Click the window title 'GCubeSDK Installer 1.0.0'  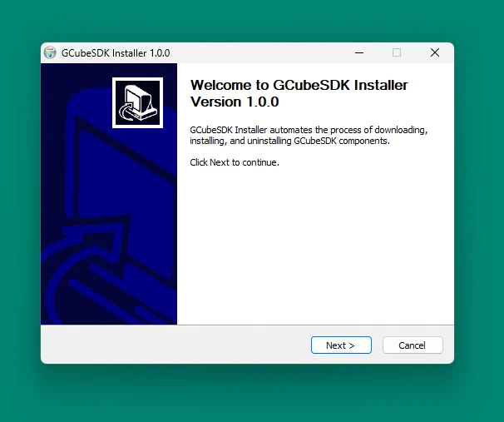coord(116,53)
